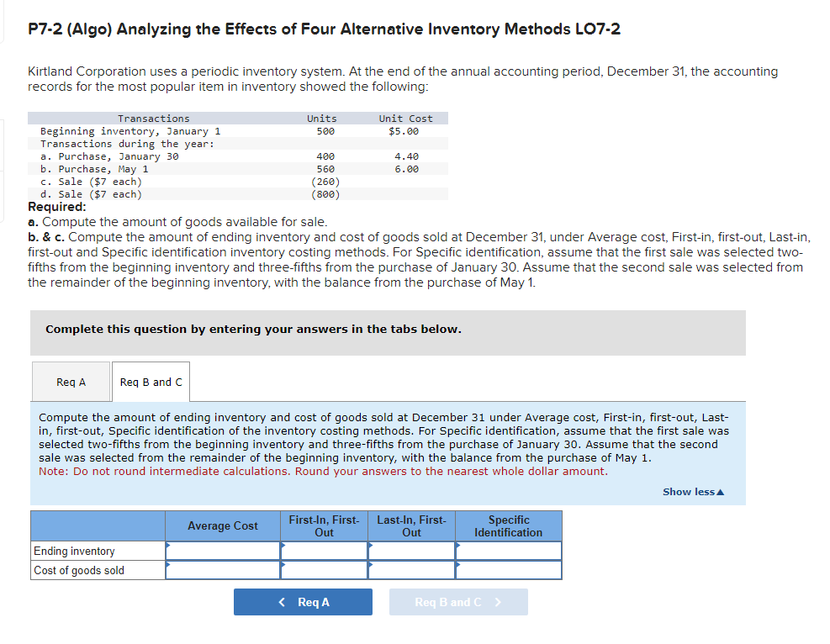Select the Average Cost column header
This screenshot has height=644, width=830.
[222, 525]
